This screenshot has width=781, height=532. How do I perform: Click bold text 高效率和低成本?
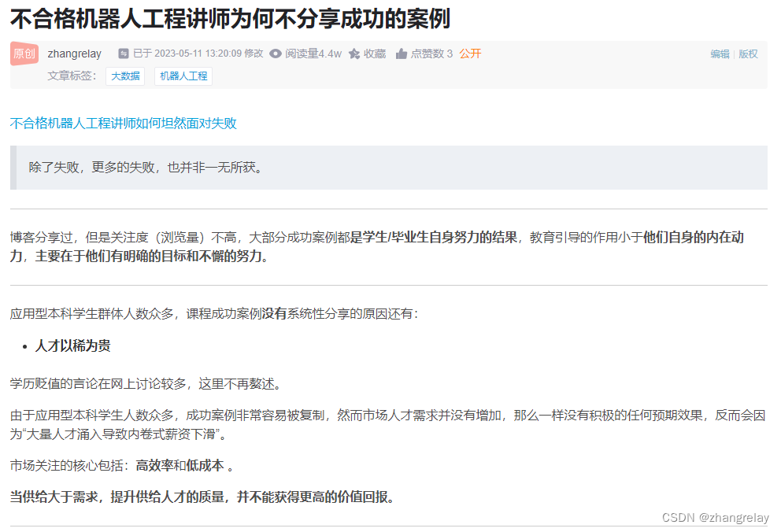coord(180,465)
